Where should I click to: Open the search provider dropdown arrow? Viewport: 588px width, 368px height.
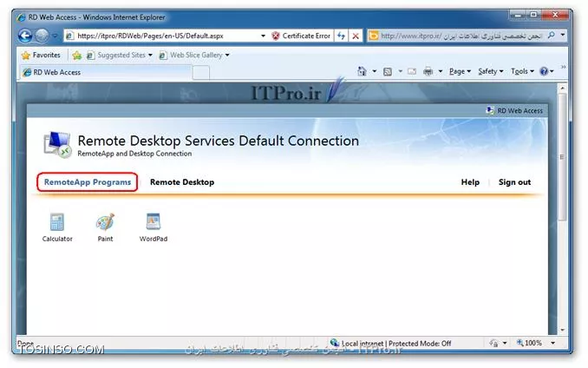(563, 36)
